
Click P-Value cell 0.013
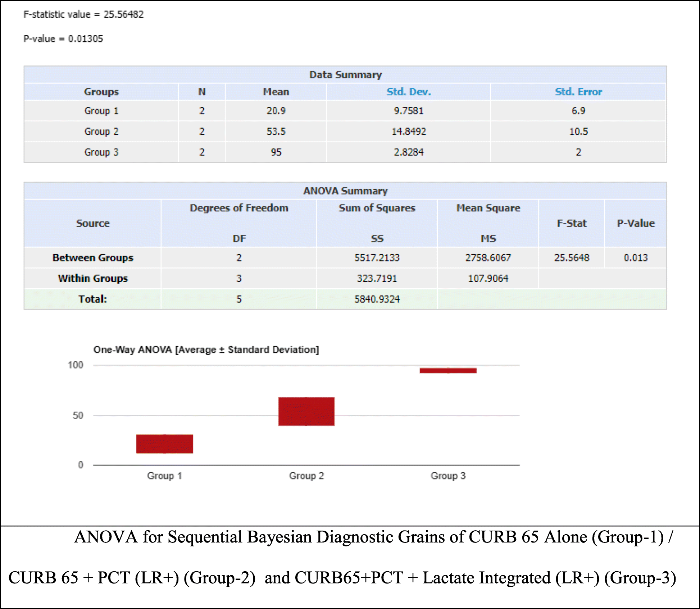(x=636, y=258)
